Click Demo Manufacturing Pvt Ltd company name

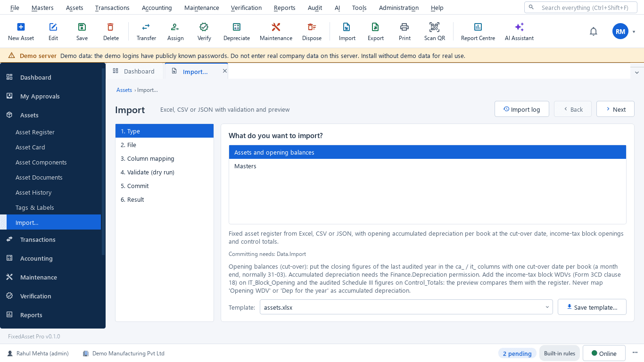[x=128, y=353]
